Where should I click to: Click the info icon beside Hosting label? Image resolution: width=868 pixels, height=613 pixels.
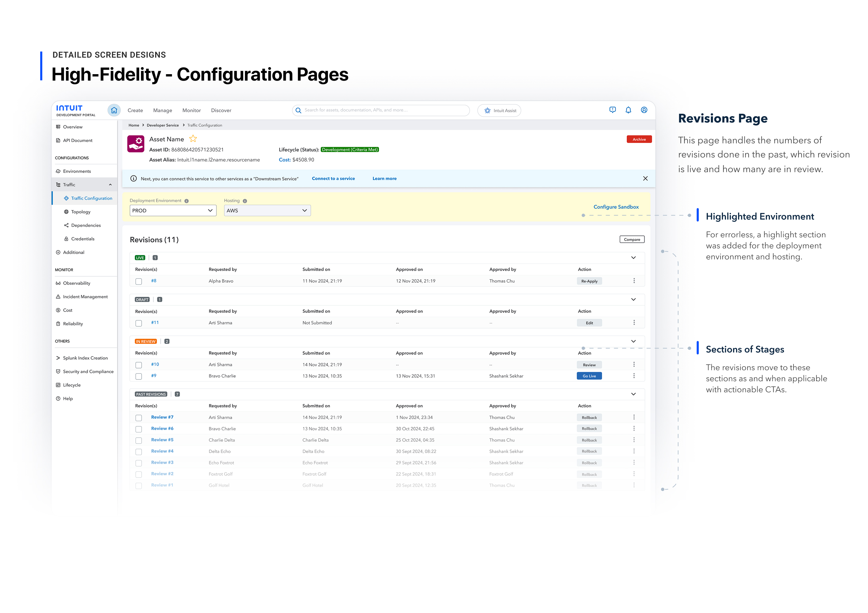tap(245, 201)
